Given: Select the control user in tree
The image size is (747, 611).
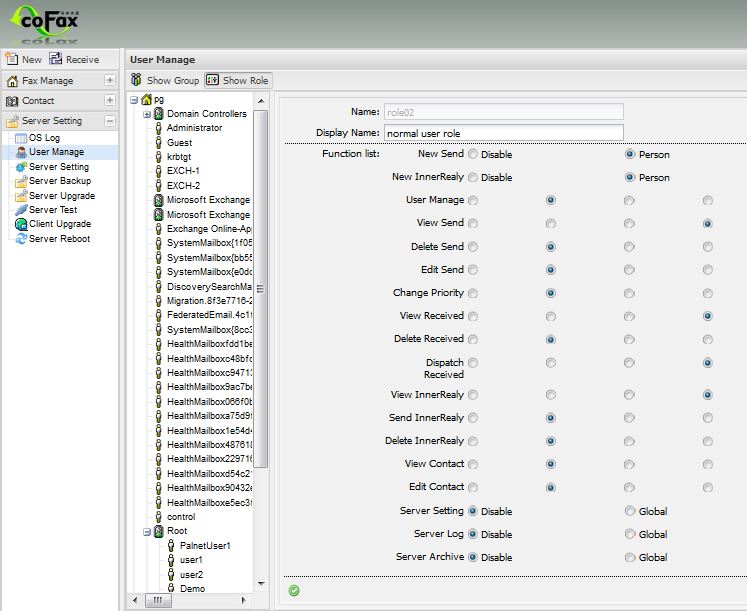Looking at the screenshot, I should pyautogui.click(x=181, y=517).
